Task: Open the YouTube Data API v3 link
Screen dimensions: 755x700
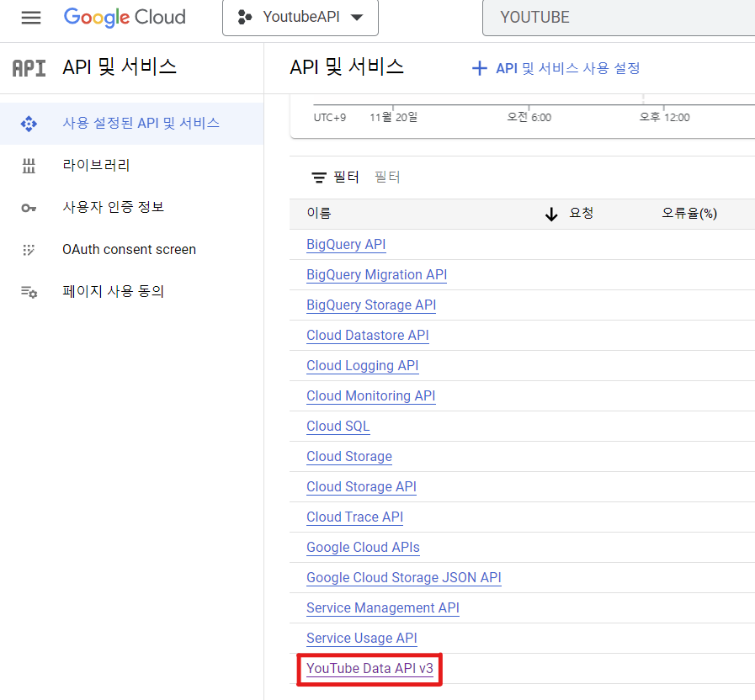Action: pos(370,669)
